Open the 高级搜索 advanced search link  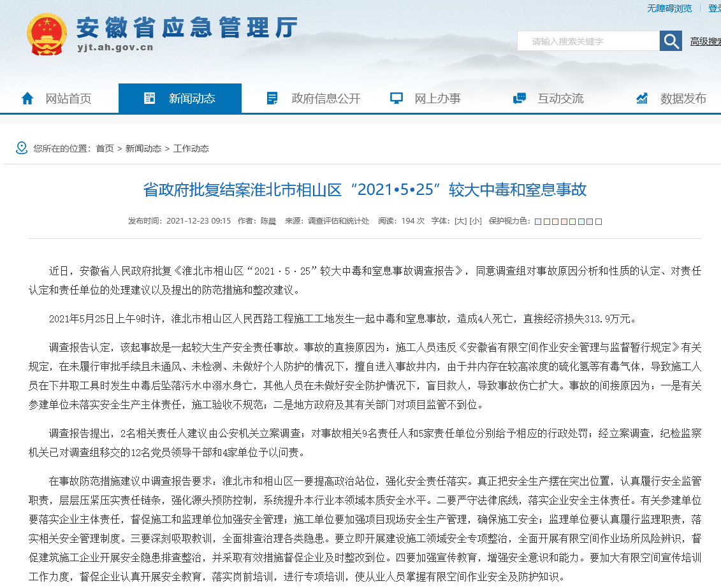click(x=705, y=42)
